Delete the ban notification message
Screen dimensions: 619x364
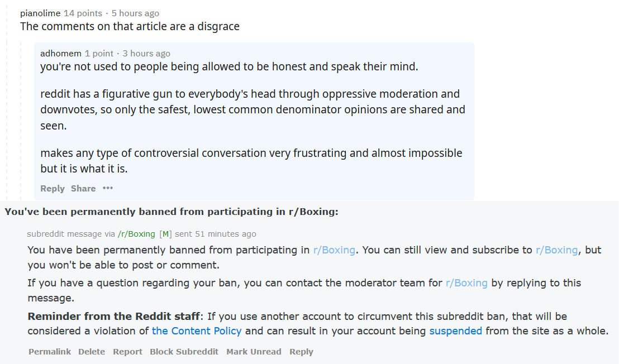pos(91,351)
